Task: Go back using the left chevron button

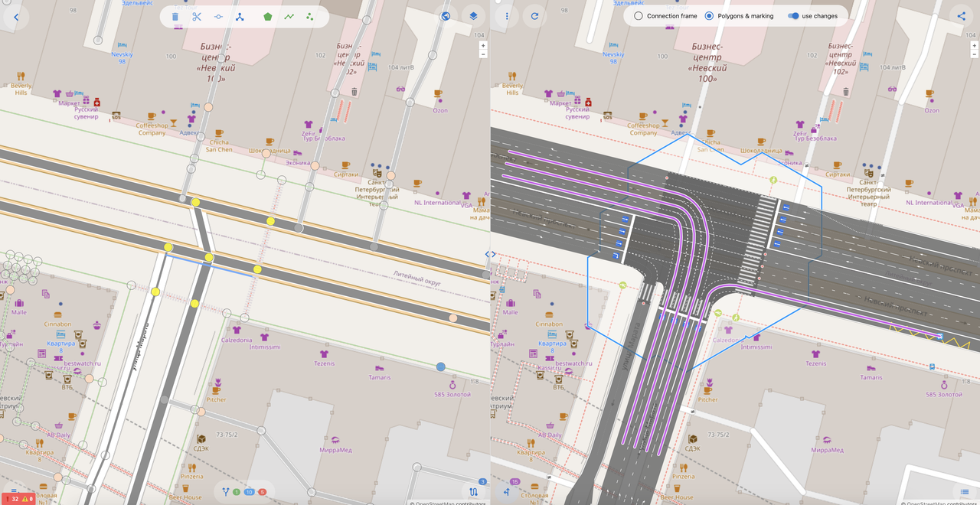Action: (x=16, y=16)
